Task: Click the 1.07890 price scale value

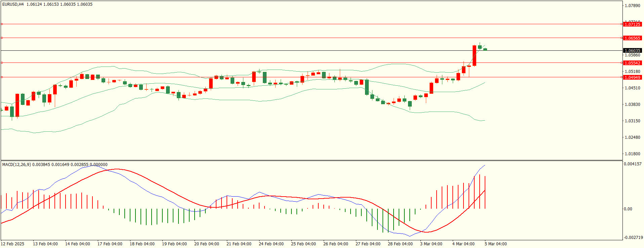Action: 633,6
